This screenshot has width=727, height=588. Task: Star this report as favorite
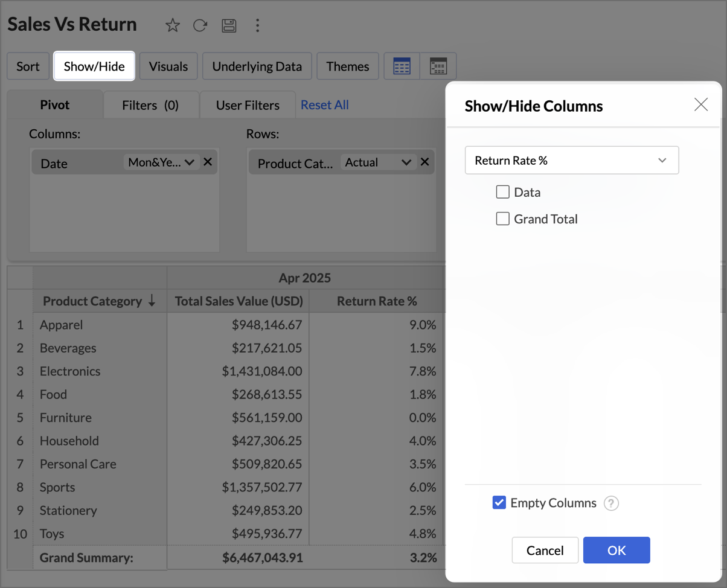(x=173, y=25)
